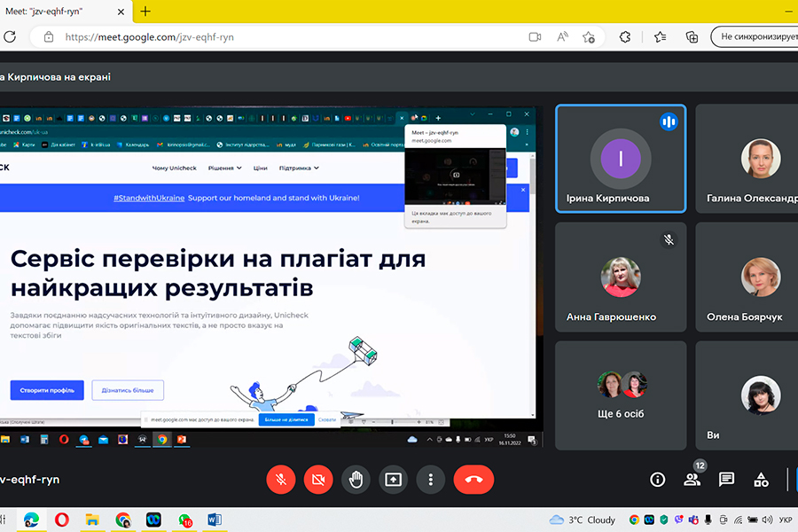
Task: Open the WhatsApp icon with 16 badge
Action: 184,520
